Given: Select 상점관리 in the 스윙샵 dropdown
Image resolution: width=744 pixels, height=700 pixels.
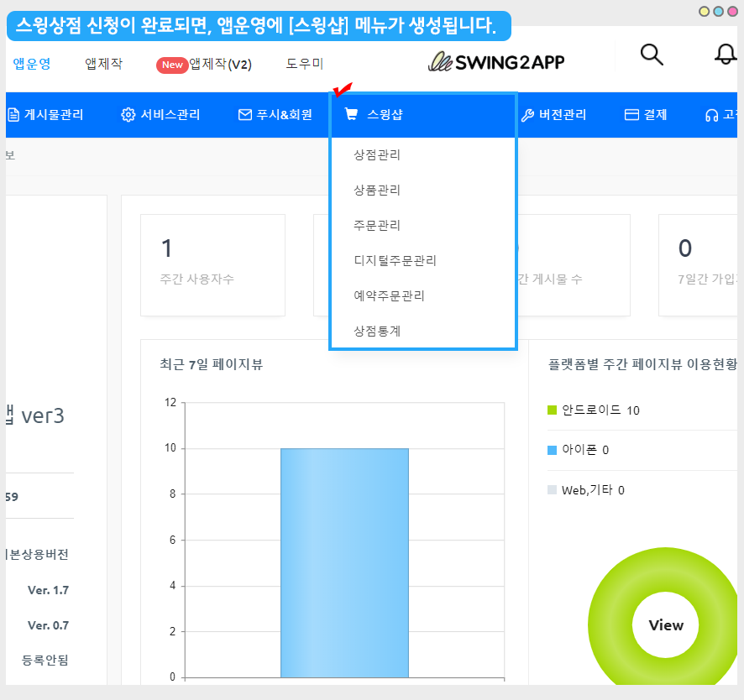Looking at the screenshot, I should tap(377, 155).
